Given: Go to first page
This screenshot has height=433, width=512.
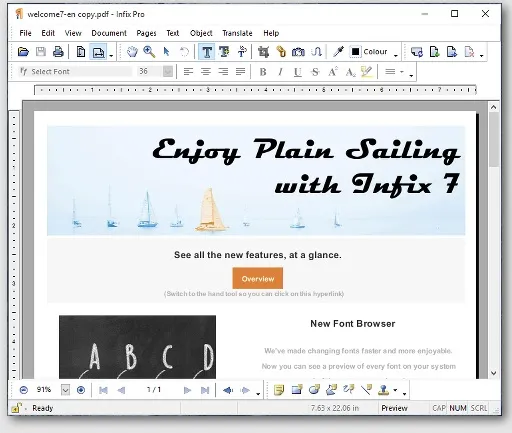Looking at the screenshot, I should tap(103, 390).
